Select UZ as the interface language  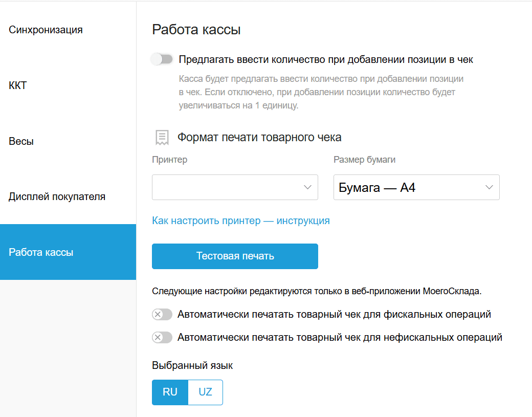point(205,392)
